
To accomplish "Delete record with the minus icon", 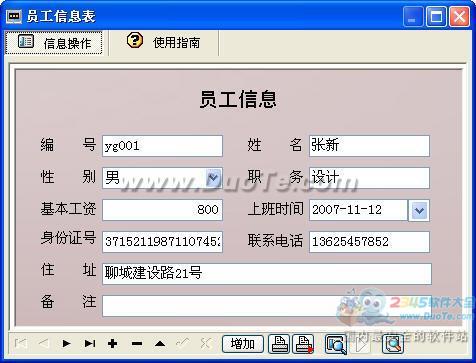I will pos(137,343).
